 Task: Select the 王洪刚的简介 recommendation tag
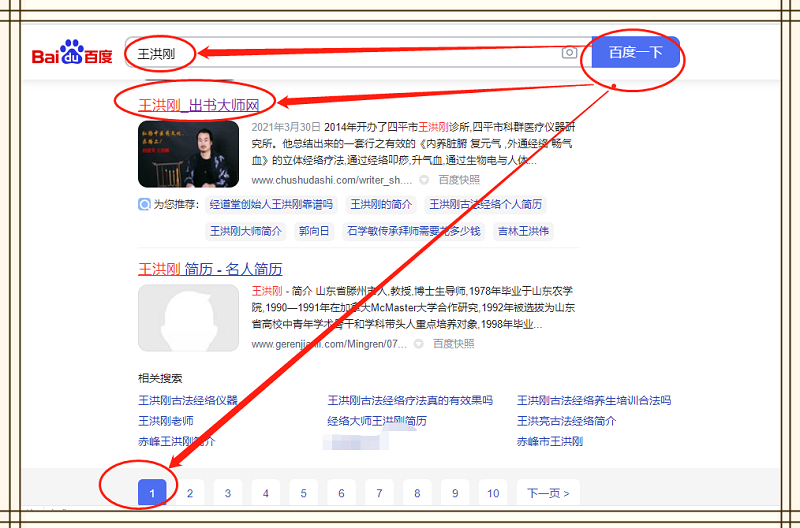[381, 205]
